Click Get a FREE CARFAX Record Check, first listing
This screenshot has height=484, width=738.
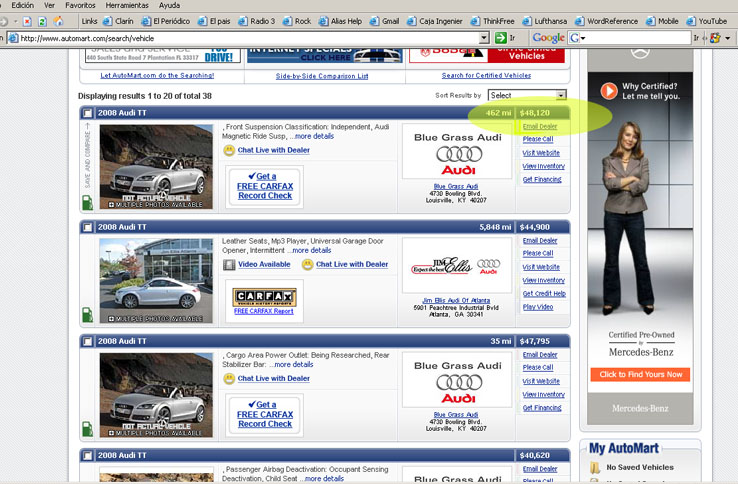pos(265,186)
